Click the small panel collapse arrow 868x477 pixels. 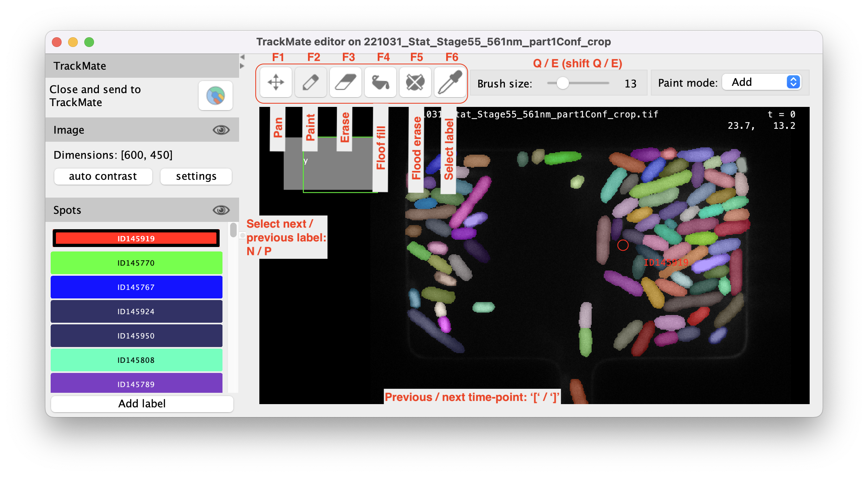point(242,57)
